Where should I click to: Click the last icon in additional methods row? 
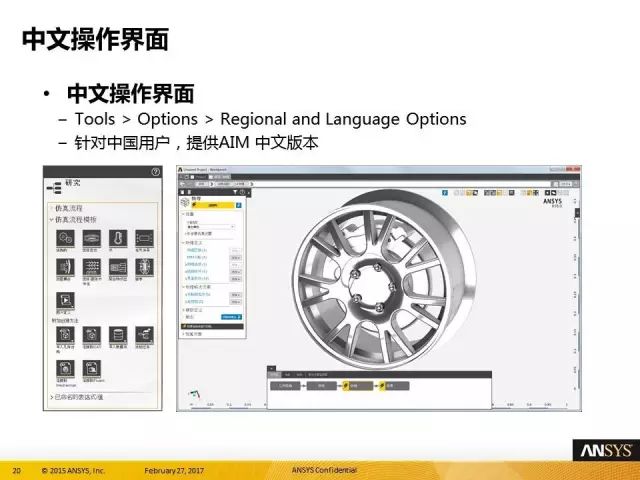click(x=144, y=335)
